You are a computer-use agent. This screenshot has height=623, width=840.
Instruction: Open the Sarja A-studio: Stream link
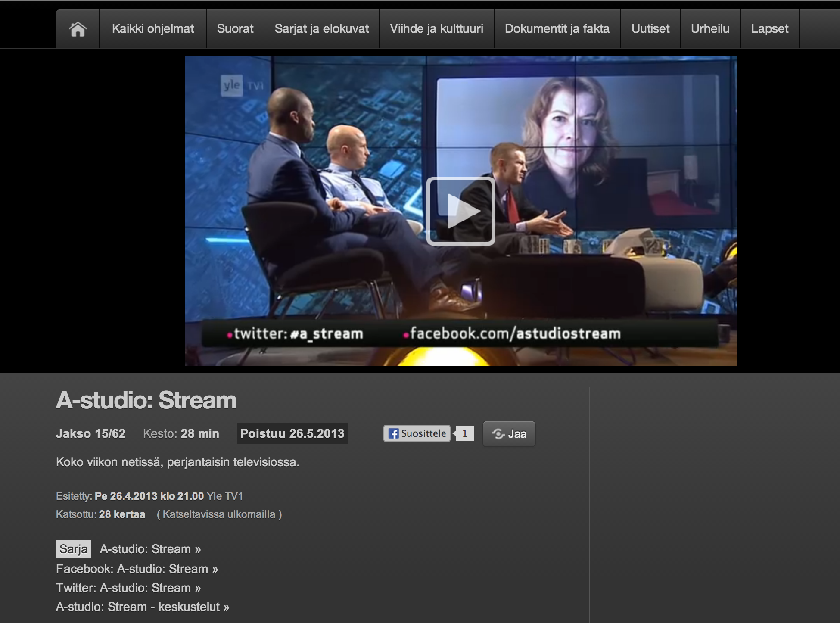pos(150,549)
